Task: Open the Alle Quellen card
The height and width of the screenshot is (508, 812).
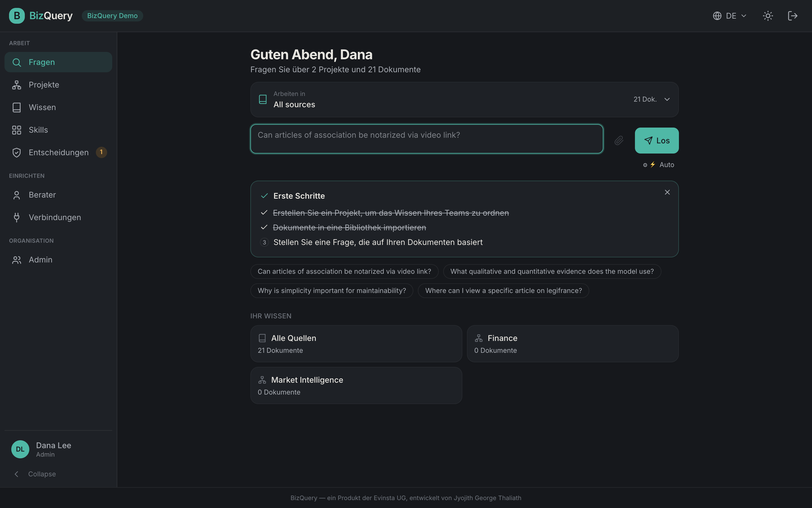Action: (356, 344)
